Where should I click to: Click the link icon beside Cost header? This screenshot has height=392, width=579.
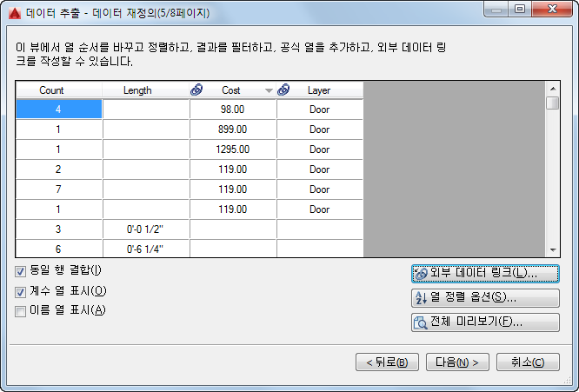point(196,90)
